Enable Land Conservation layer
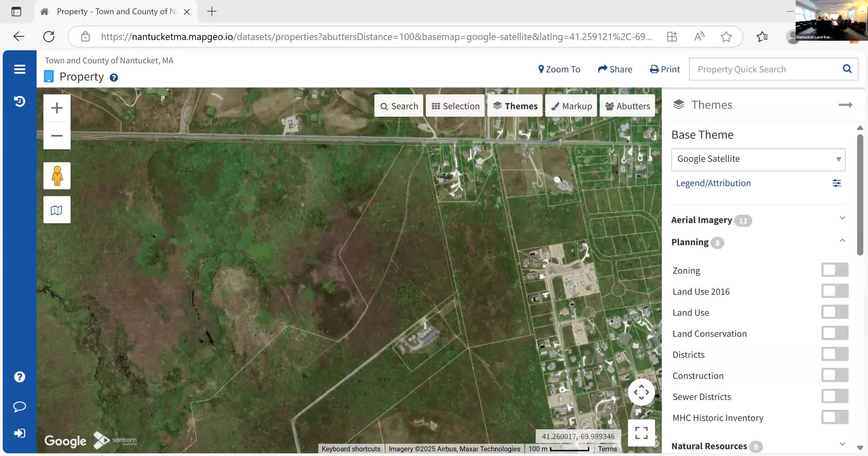The width and height of the screenshot is (868, 456). (x=835, y=333)
